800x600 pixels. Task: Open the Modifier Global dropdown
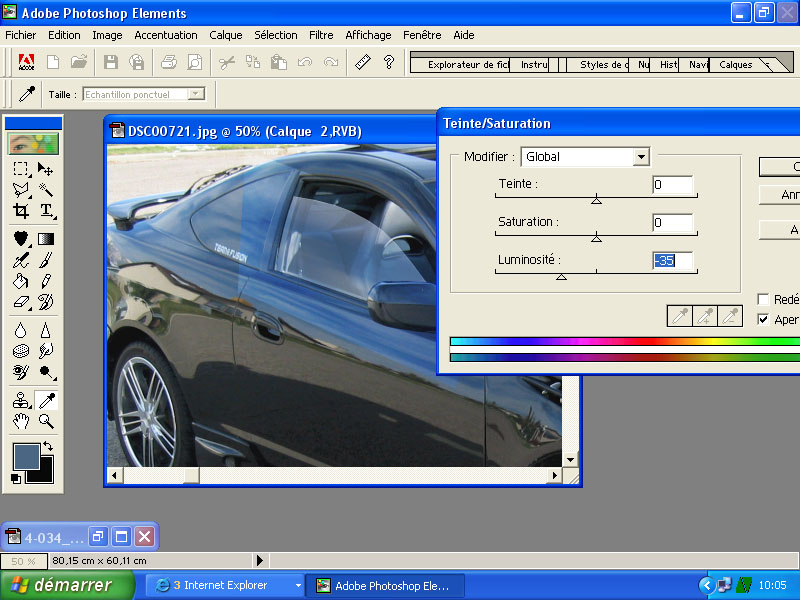(641, 157)
